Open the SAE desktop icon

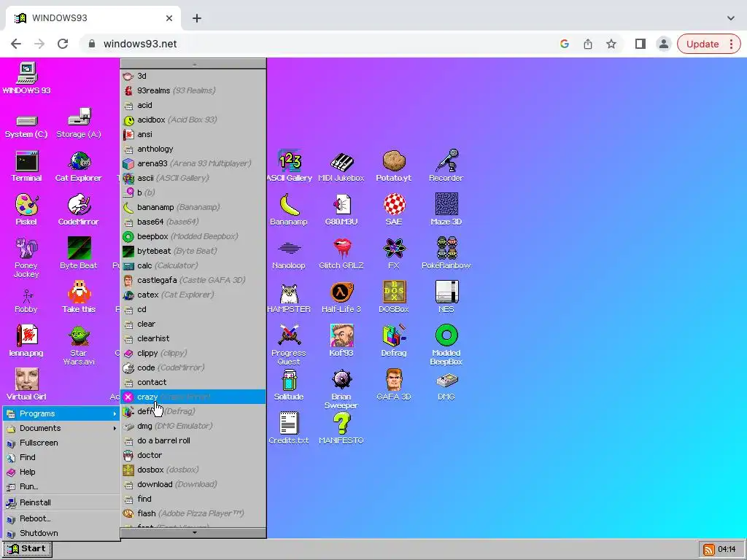[x=394, y=209]
